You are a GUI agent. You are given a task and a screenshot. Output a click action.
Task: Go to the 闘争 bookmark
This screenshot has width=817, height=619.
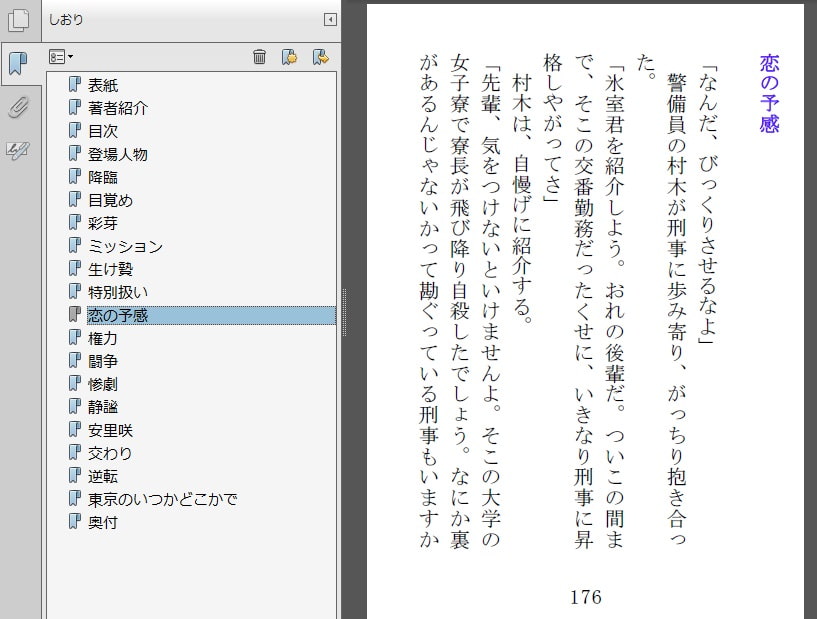(x=103, y=361)
